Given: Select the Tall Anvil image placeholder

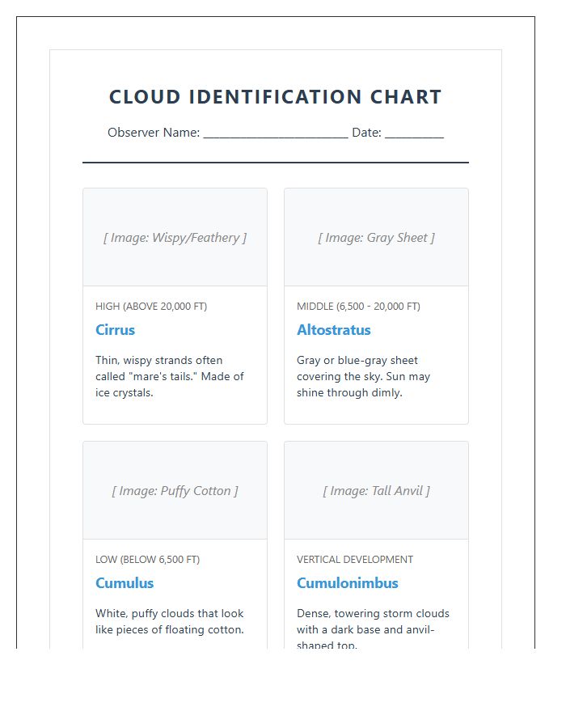Looking at the screenshot, I should [x=376, y=490].
